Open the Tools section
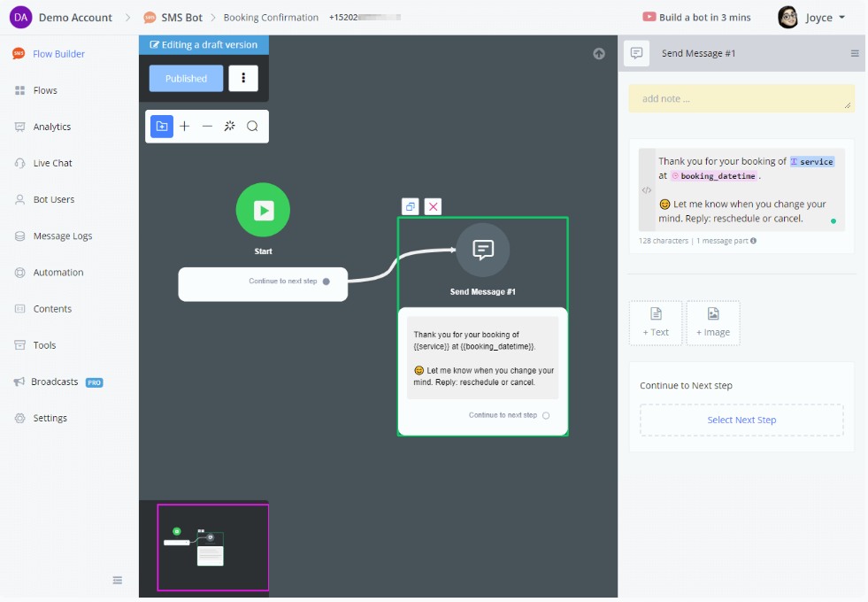The height and width of the screenshot is (602, 868). pos(35,345)
